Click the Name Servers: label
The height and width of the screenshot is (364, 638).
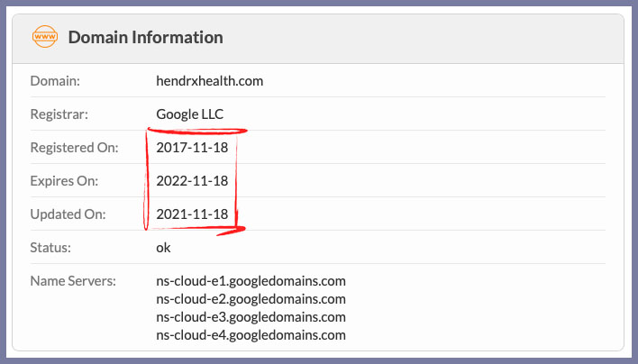(73, 281)
